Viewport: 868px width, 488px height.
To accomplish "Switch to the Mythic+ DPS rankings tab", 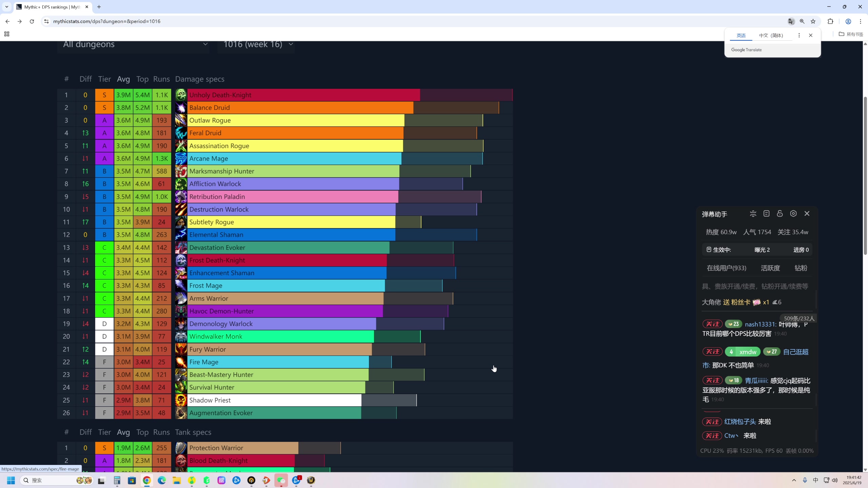I will click(x=53, y=7).
